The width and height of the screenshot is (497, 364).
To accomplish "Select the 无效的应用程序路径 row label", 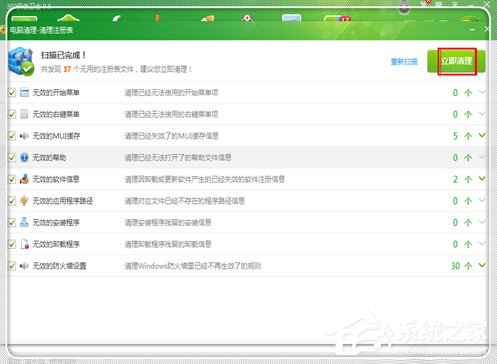I will point(63,201).
